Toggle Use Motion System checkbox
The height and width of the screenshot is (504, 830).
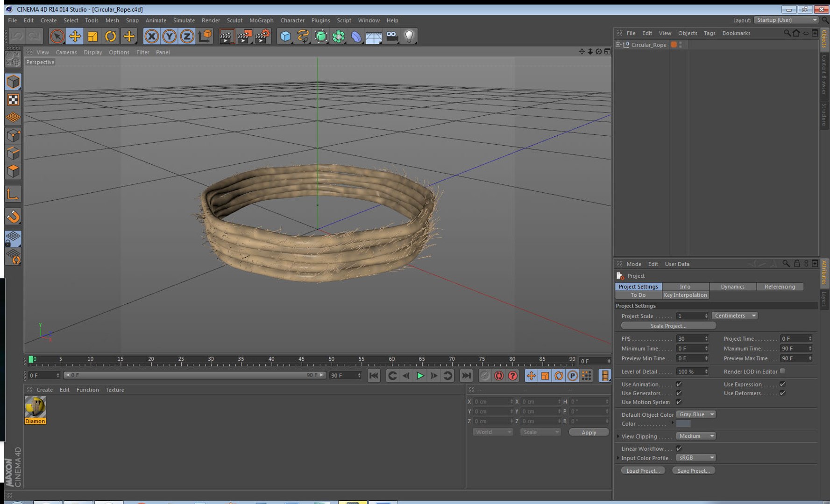click(x=679, y=402)
